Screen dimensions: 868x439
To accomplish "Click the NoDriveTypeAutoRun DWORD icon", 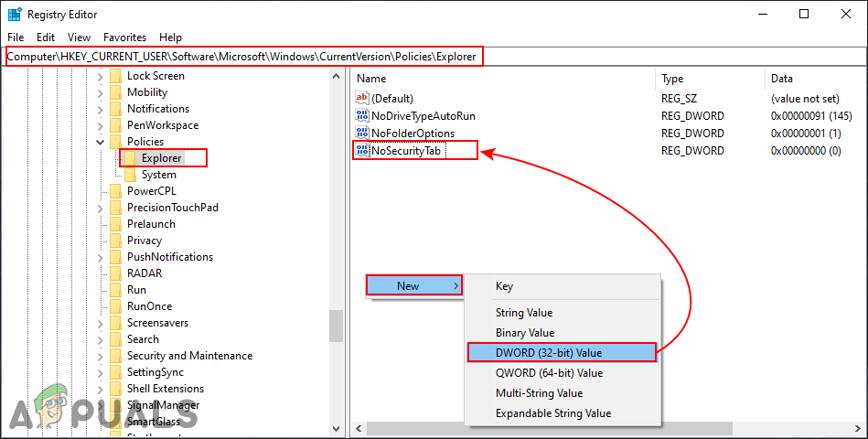I will click(x=362, y=116).
